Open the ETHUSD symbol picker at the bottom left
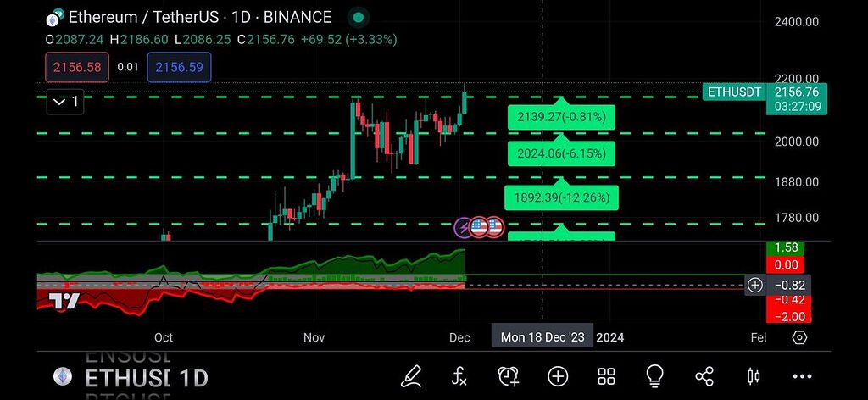 click(127, 378)
